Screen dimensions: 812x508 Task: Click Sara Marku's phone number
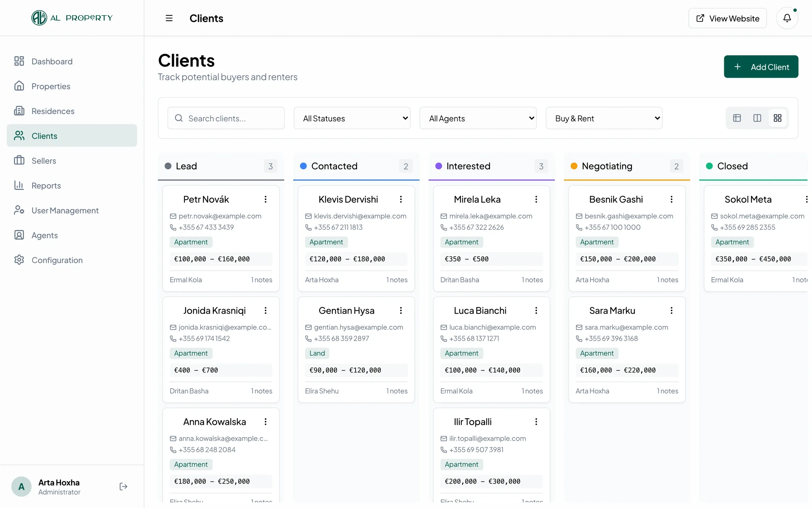pyautogui.click(x=611, y=338)
